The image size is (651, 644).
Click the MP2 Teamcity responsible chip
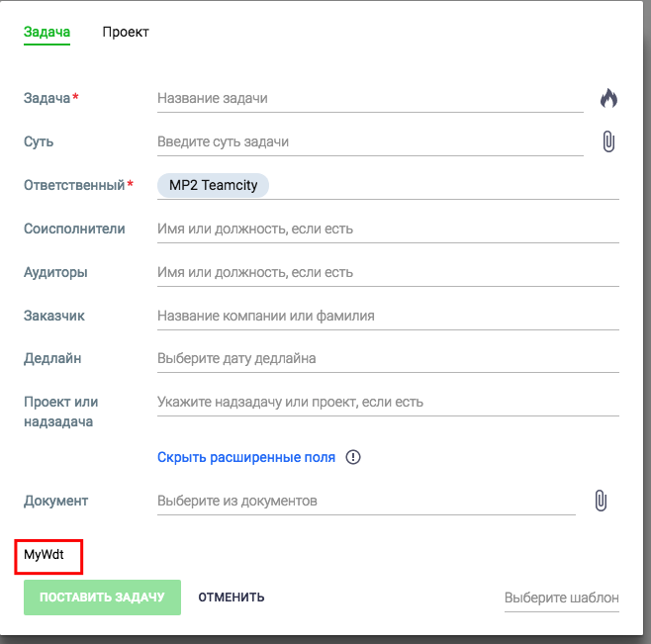point(213,185)
